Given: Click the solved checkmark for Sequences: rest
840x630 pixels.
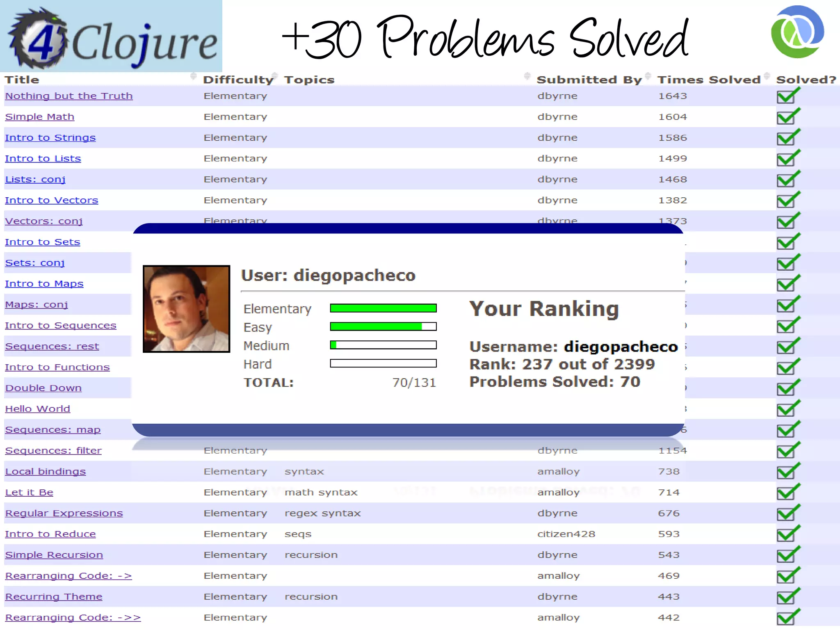Looking at the screenshot, I should point(788,347).
